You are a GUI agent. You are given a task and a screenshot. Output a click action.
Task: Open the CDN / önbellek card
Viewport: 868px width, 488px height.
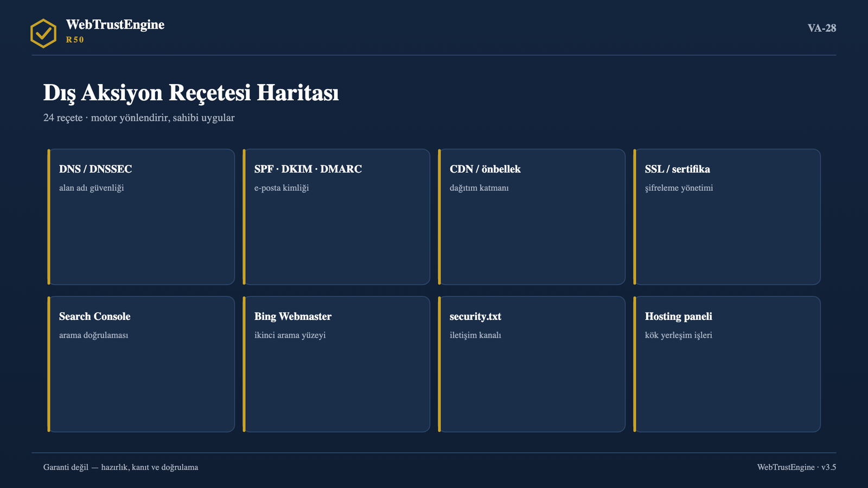point(532,217)
